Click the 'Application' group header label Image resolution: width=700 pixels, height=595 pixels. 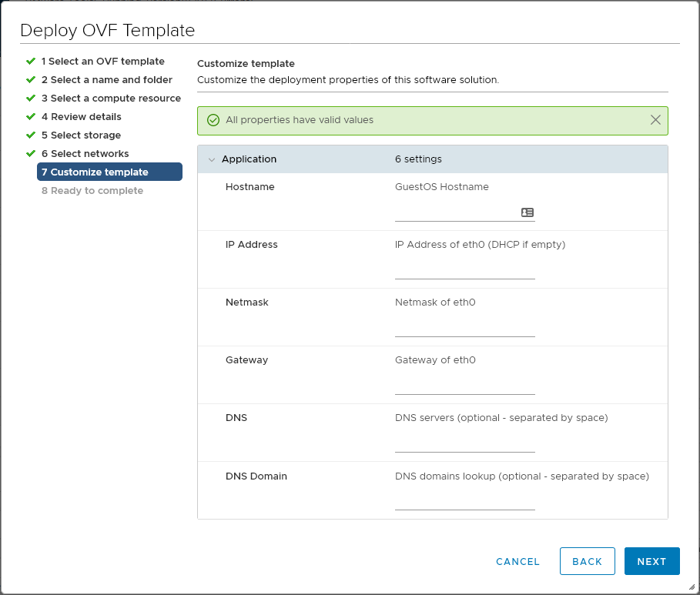[x=249, y=159]
